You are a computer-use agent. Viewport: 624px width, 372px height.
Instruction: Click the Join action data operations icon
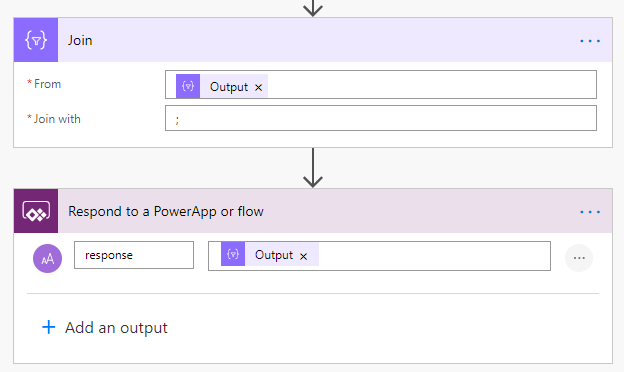coord(36,40)
